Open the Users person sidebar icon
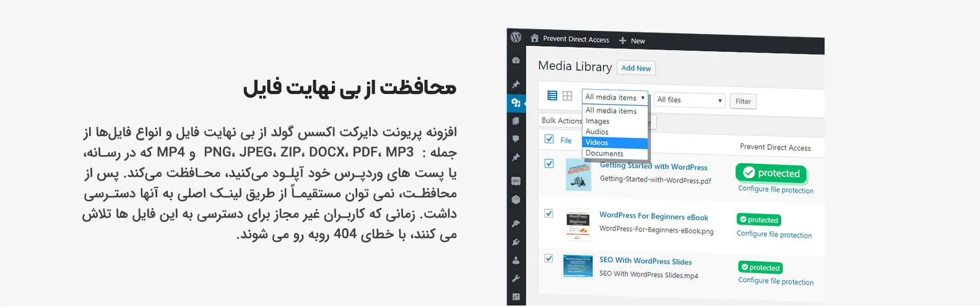The height and width of the screenshot is (308, 980). pos(516,260)
